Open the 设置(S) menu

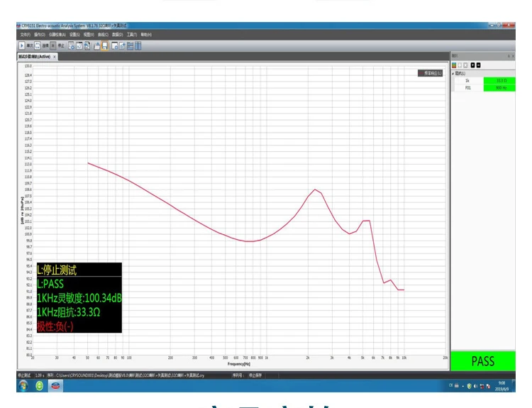pos(74,35)
